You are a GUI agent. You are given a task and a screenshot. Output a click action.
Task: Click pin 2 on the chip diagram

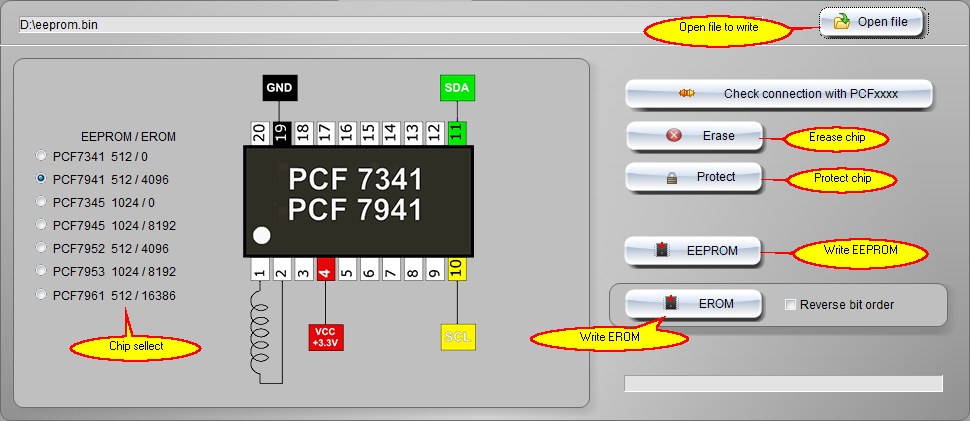281,270
